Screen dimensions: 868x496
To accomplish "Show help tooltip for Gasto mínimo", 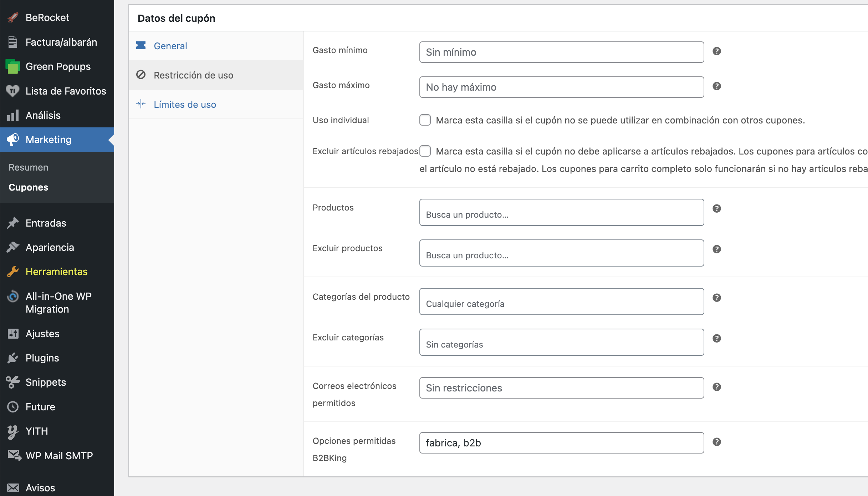I will [x=717, y=51].
